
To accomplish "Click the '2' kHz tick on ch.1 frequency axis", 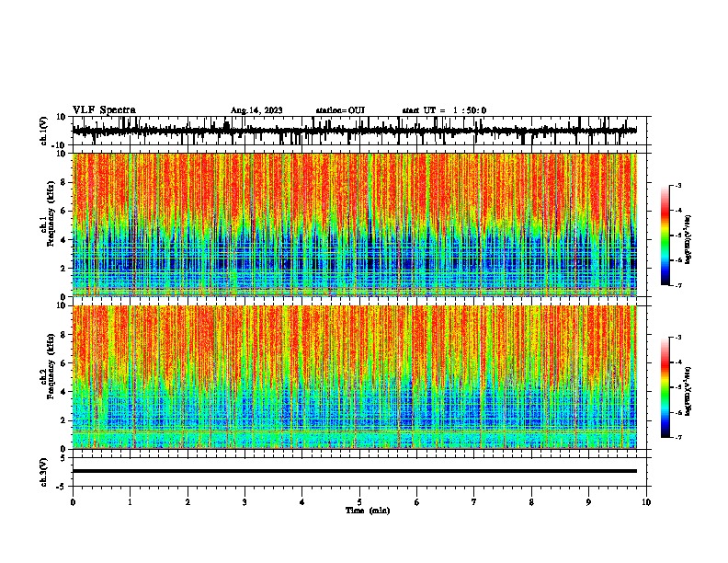I will (64, 269).
